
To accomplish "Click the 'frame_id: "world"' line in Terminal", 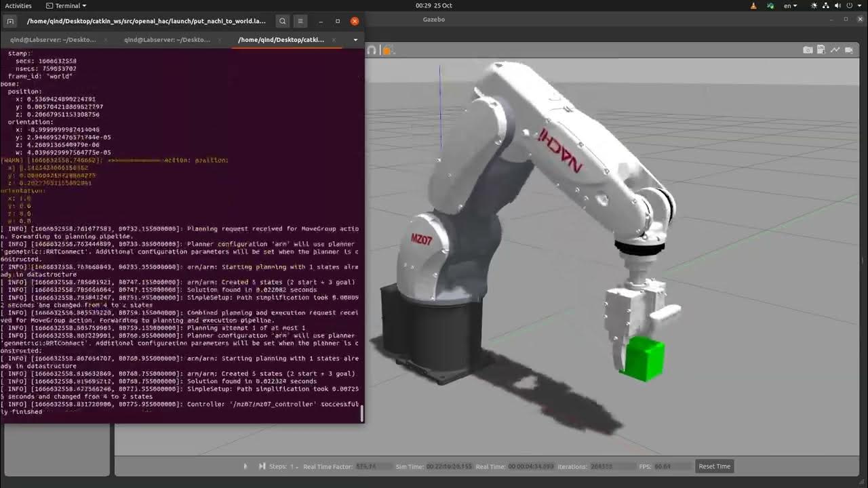I will tap(41, 77).
